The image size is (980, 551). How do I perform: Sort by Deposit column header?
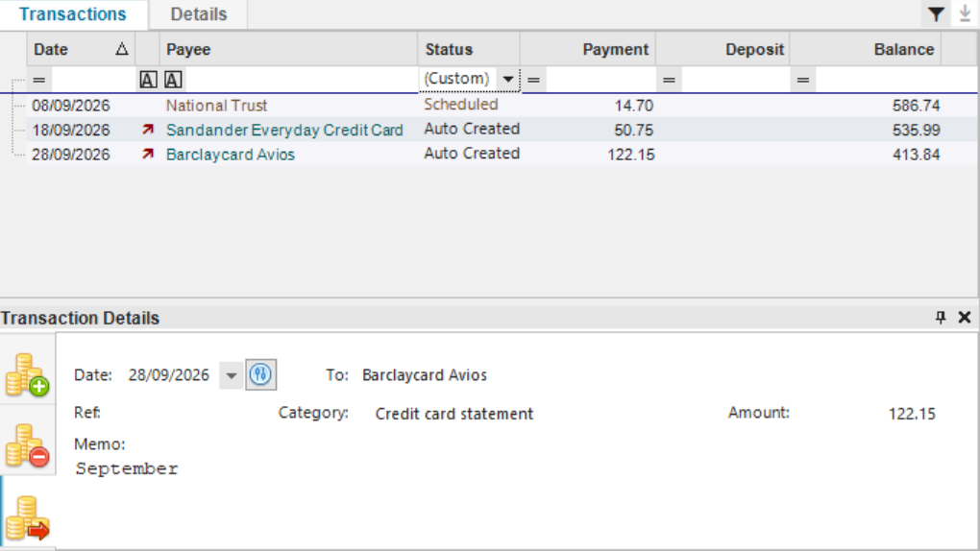click(723, 49)
